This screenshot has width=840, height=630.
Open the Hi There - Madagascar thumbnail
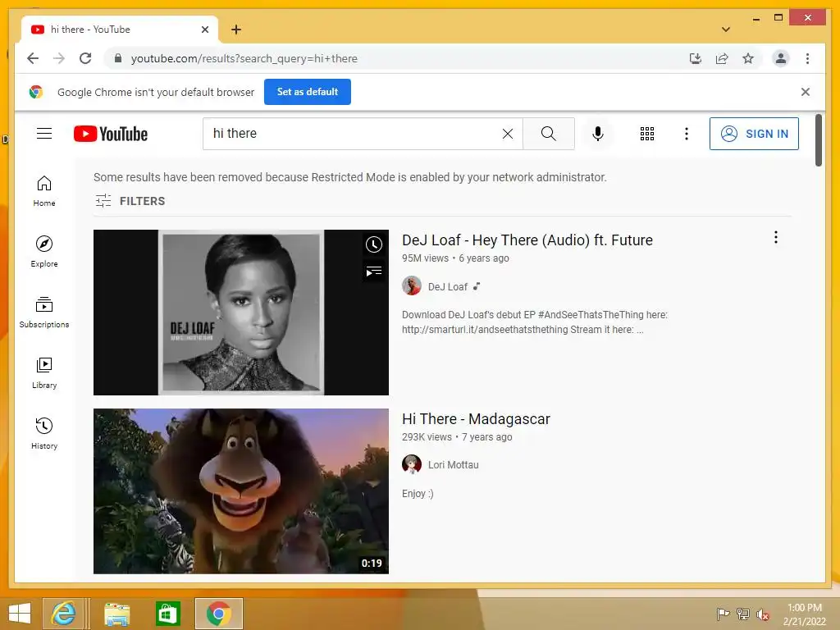[241, 491]
